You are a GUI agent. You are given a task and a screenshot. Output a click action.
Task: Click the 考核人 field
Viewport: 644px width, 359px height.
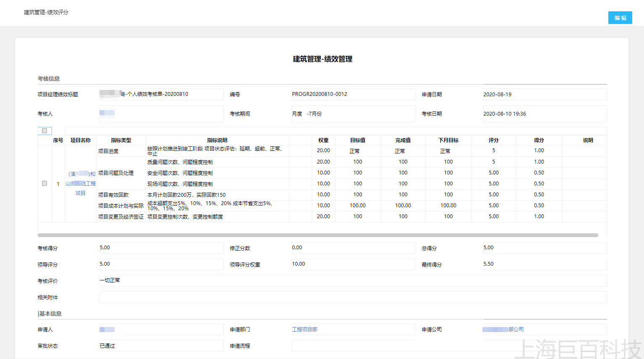tap(161, 114)
